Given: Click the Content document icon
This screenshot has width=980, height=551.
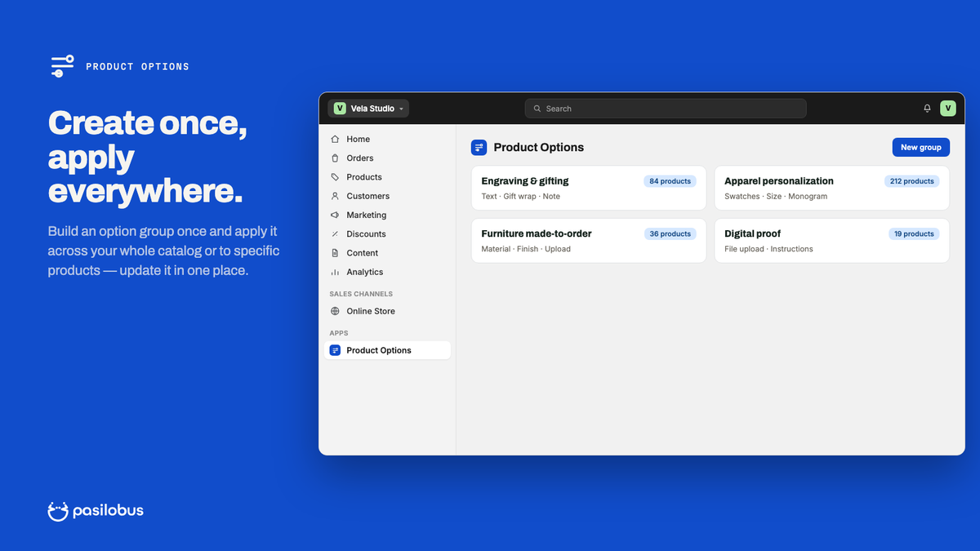Looking at the screenshot, I should pos(335,253).
